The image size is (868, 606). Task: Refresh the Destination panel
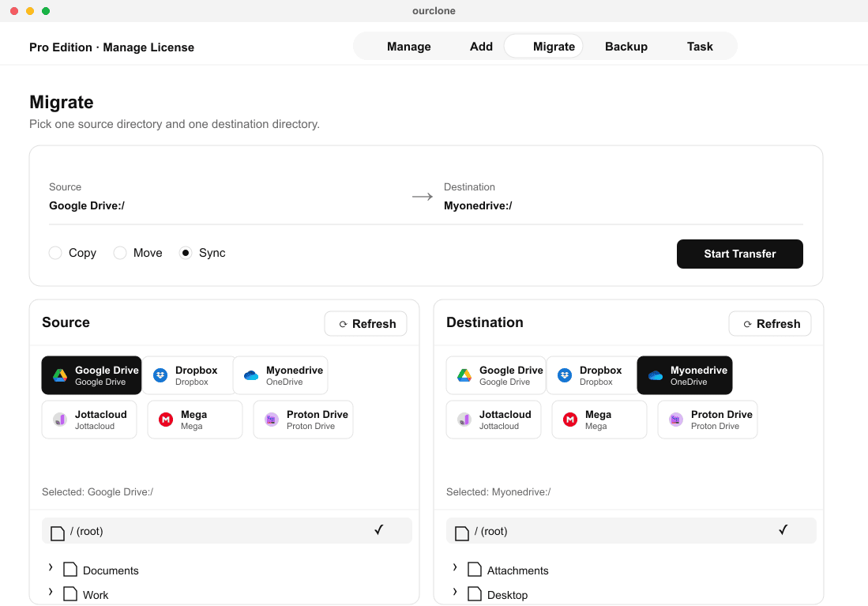coord(770,323)
